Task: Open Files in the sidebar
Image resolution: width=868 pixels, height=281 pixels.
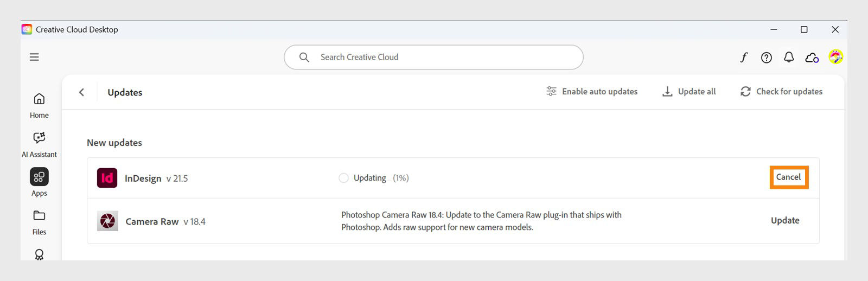Action: pos(39,222)
